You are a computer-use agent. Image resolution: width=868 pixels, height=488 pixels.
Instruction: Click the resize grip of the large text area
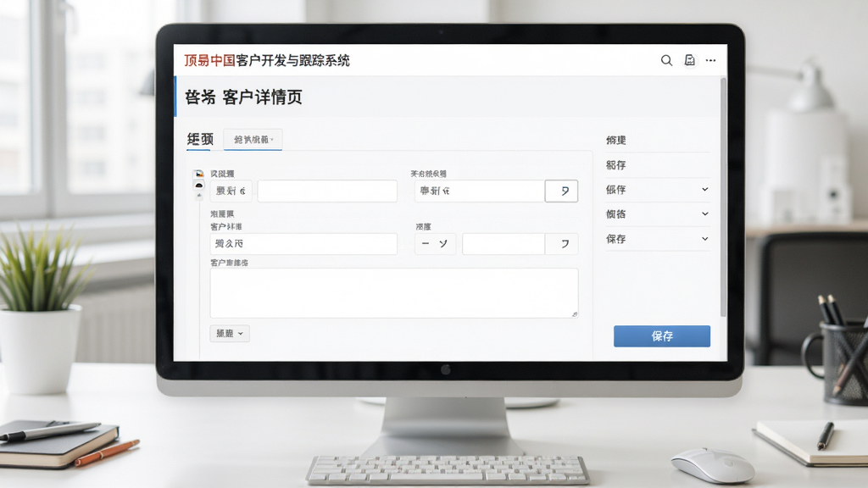pyautogui.click(x=574, y=314)
